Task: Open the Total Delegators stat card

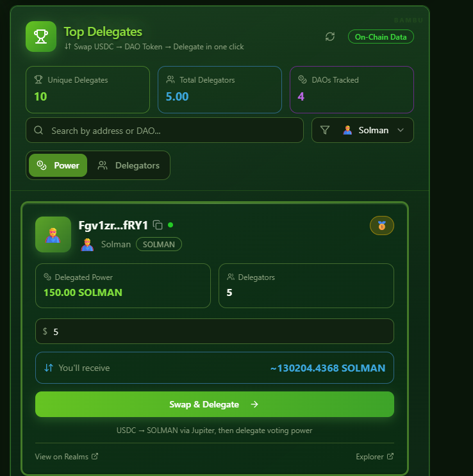Action: pos(220,90)
